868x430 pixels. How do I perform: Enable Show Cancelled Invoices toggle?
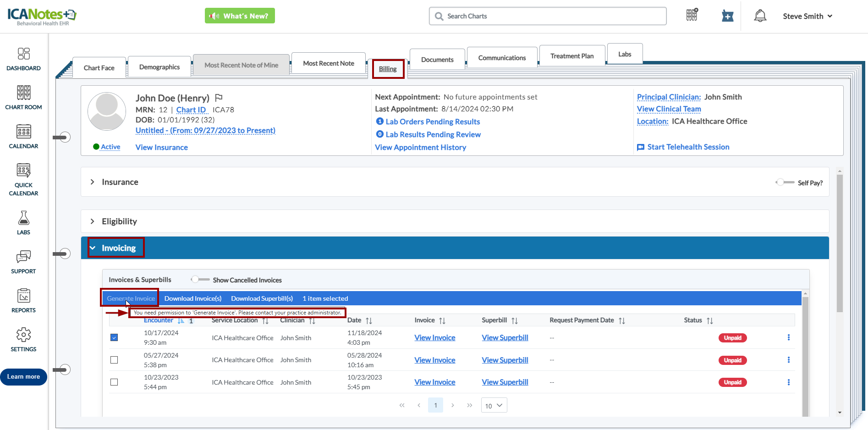coord(200,280)
